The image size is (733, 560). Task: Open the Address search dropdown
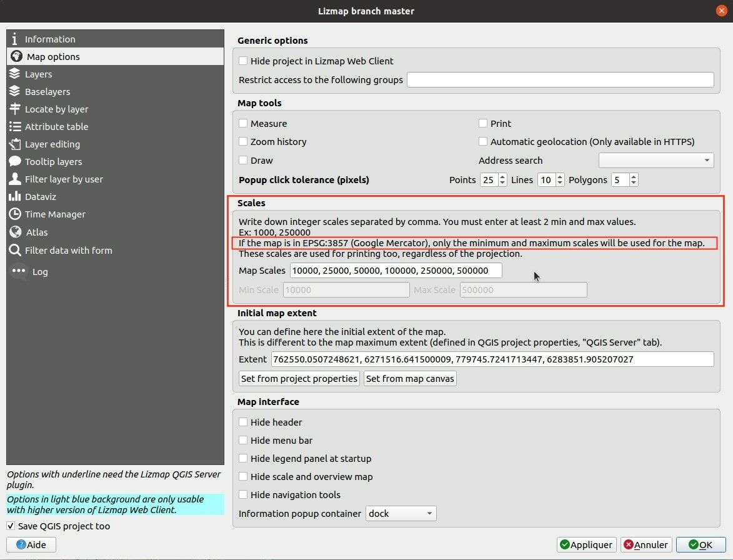click(x=656, y=161)
